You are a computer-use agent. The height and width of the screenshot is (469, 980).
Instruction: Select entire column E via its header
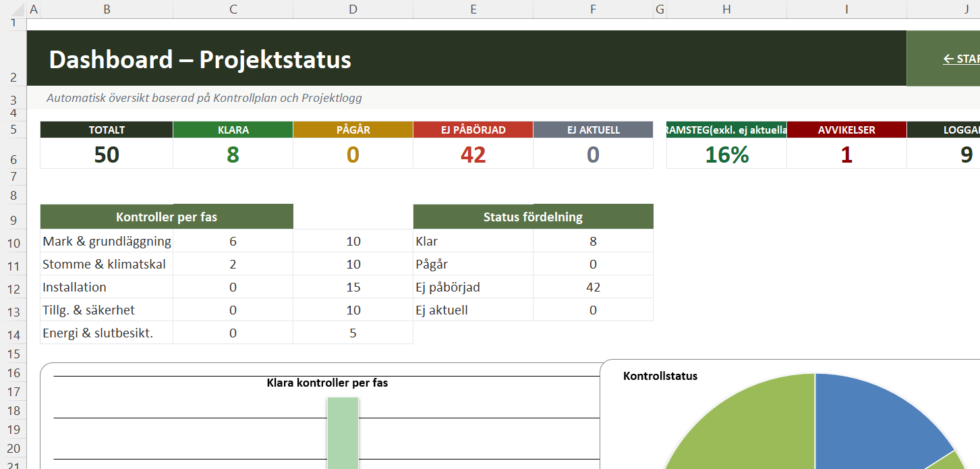[x=473, y=9]
